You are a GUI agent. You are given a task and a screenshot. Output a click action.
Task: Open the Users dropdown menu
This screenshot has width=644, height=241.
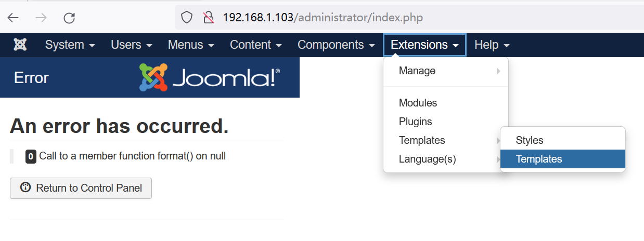coord(131,45)
